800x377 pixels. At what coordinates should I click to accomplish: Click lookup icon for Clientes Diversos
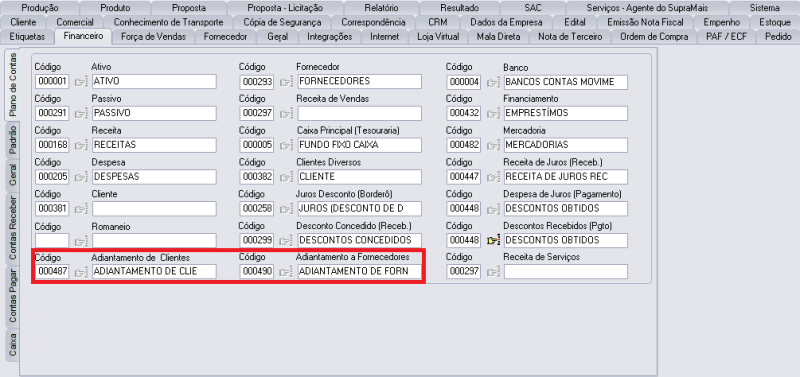point(286,177)
